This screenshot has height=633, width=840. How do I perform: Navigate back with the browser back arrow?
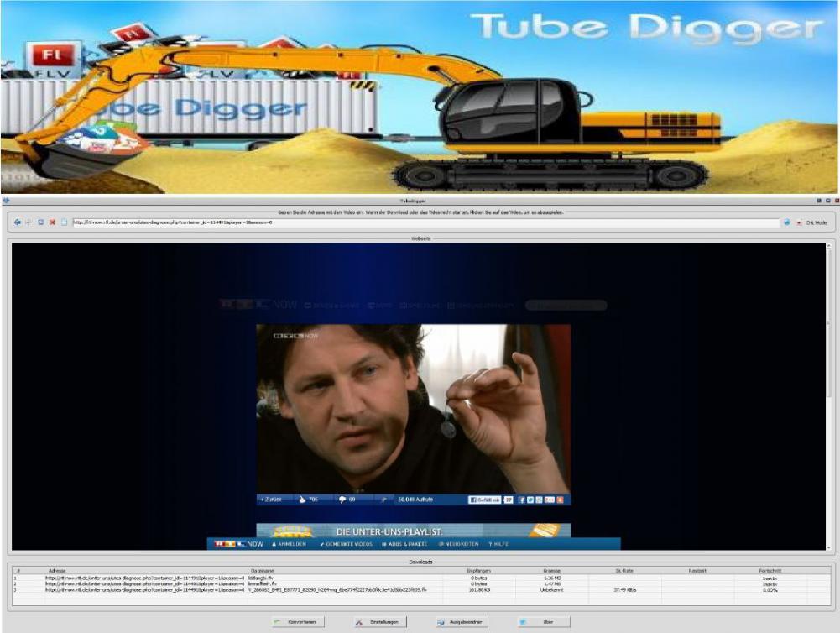18,224
